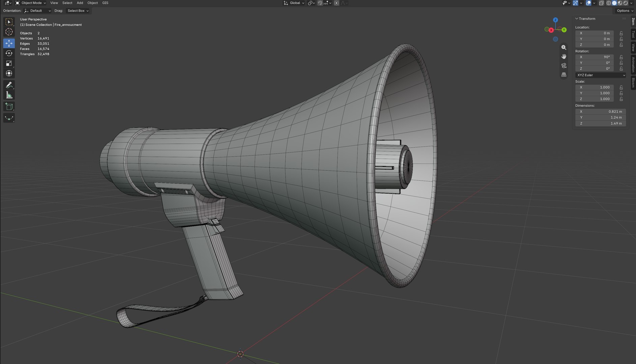
Task: Open the Select menu
Action: [x=67, y=3]
